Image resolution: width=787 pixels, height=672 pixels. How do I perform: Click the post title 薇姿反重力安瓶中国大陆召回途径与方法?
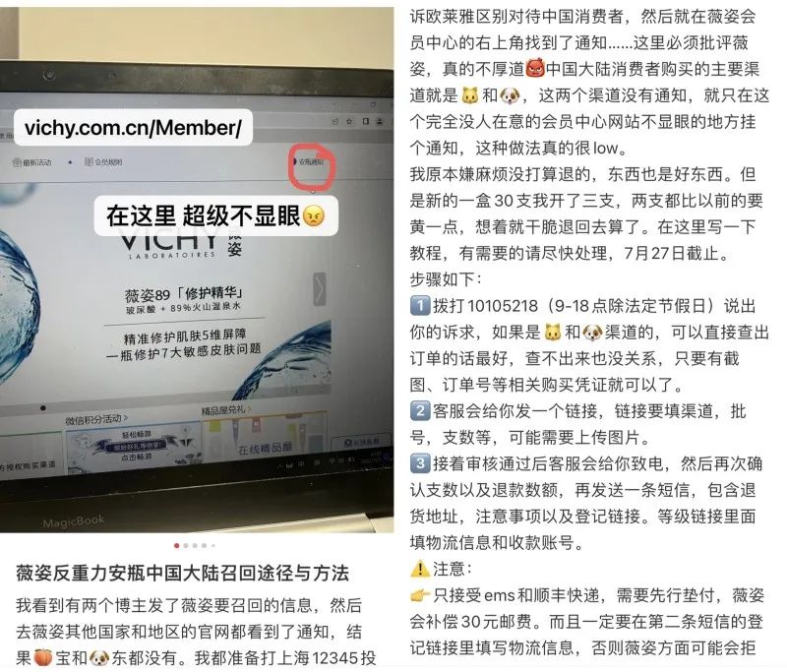click(182, 573)
